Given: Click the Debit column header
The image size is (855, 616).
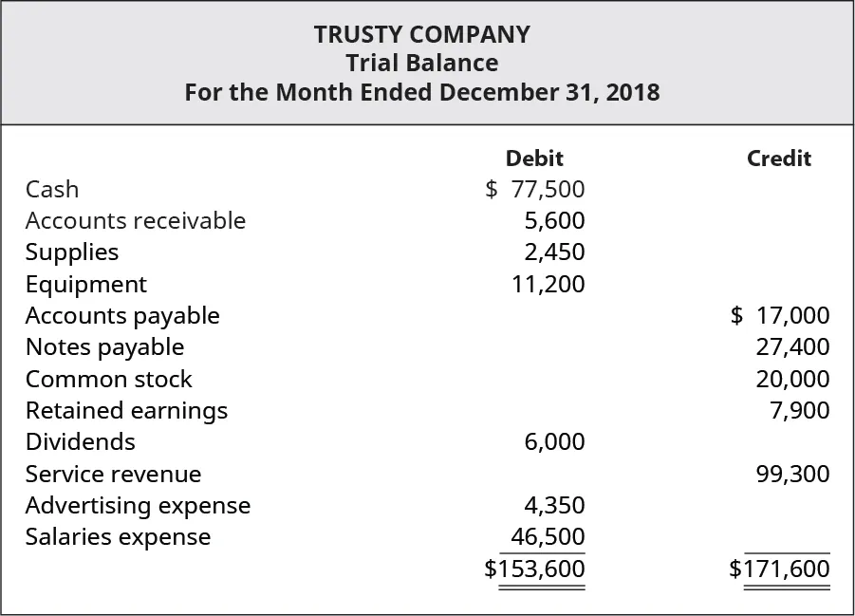Looking at the screenshot, I should (x=534, y=159).
